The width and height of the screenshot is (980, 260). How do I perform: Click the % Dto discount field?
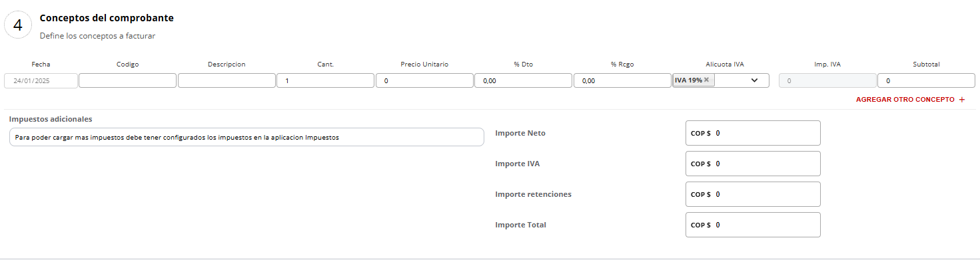pos(523,80)
